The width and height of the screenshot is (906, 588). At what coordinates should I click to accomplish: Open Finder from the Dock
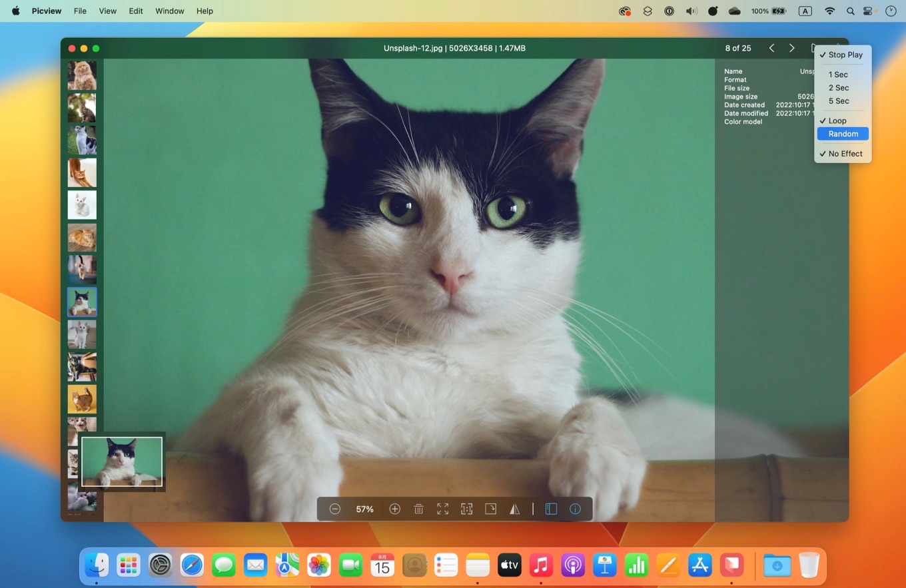97,565
